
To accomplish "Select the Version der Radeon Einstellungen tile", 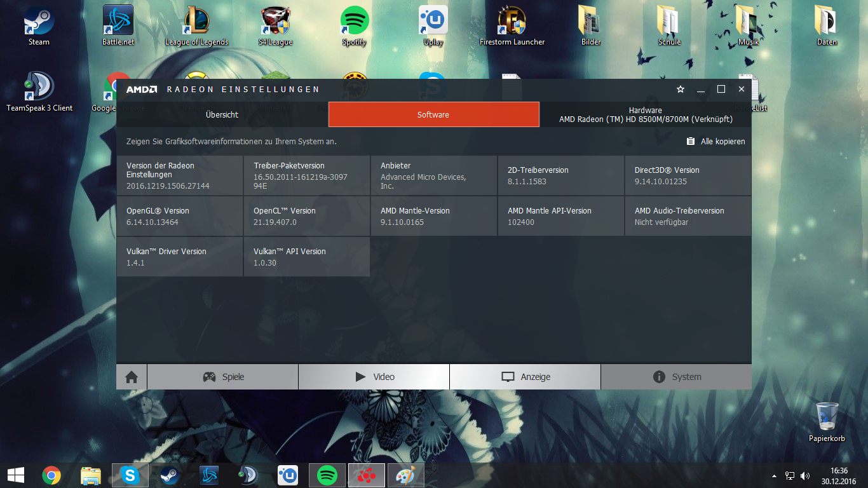I will (x=180, y=175).
